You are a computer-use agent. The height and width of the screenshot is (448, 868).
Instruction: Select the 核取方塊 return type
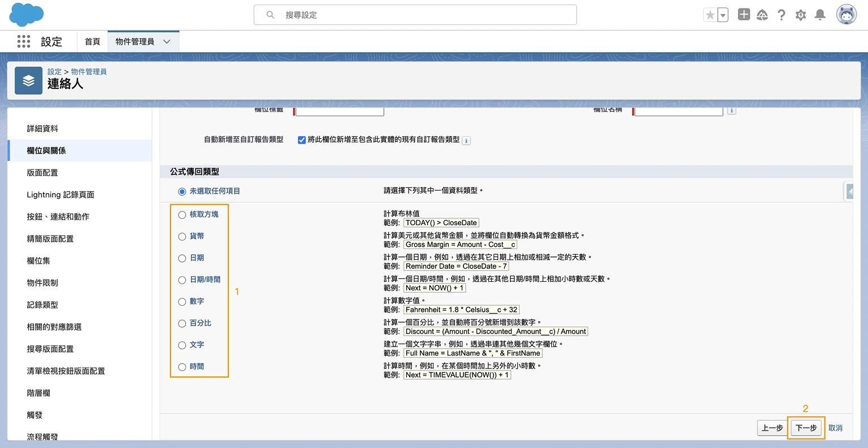point(182,214)
